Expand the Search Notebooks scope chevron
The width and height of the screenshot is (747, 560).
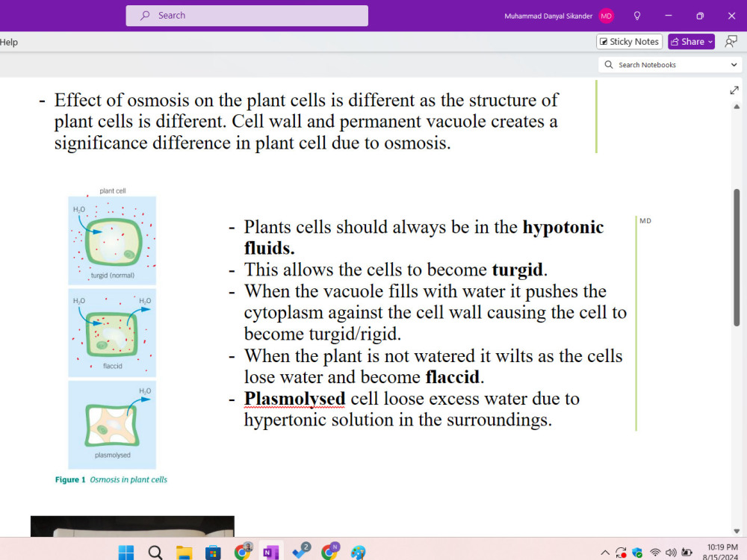pos(734,65)
